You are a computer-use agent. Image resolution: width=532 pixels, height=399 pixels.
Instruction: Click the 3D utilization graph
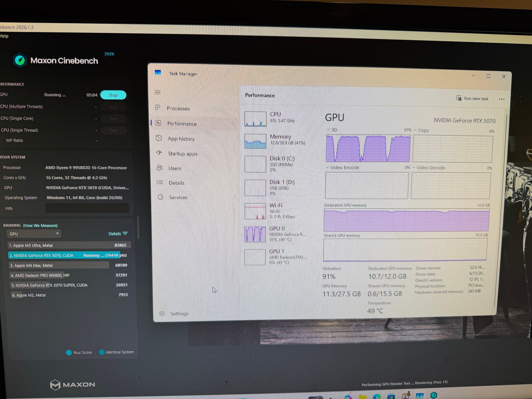368,148
